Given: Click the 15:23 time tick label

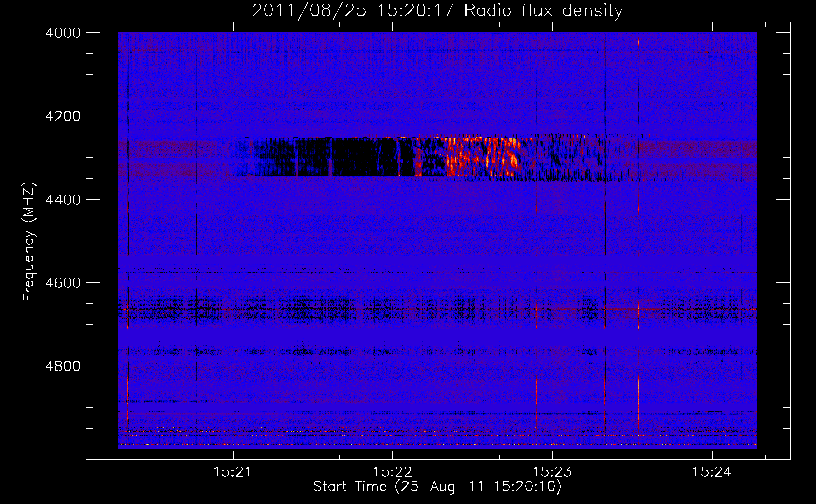Looking at the screenshot, I should [552, 472].
